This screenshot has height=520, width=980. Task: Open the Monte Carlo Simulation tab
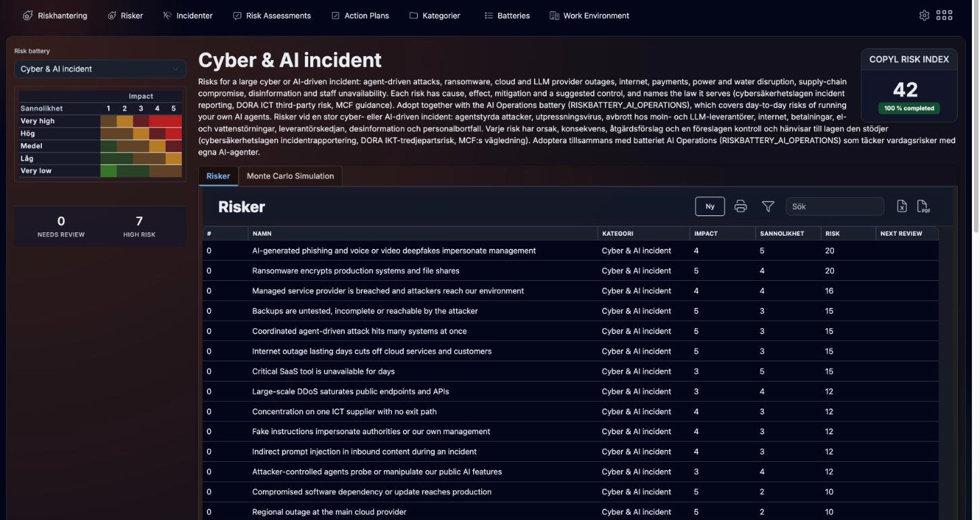[x=291, y=176]
